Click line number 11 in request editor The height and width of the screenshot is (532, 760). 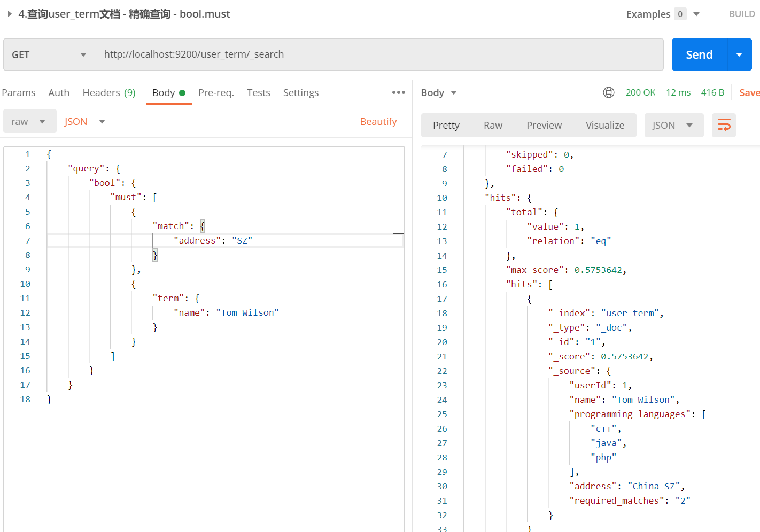point(25,298)
